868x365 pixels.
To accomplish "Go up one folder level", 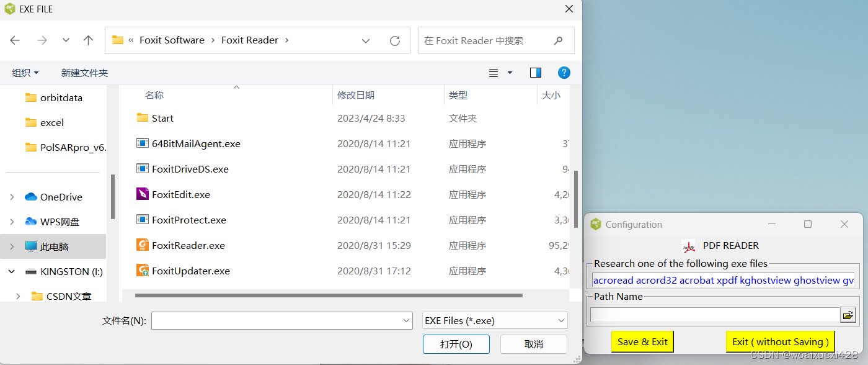I will tap(89, 40).
